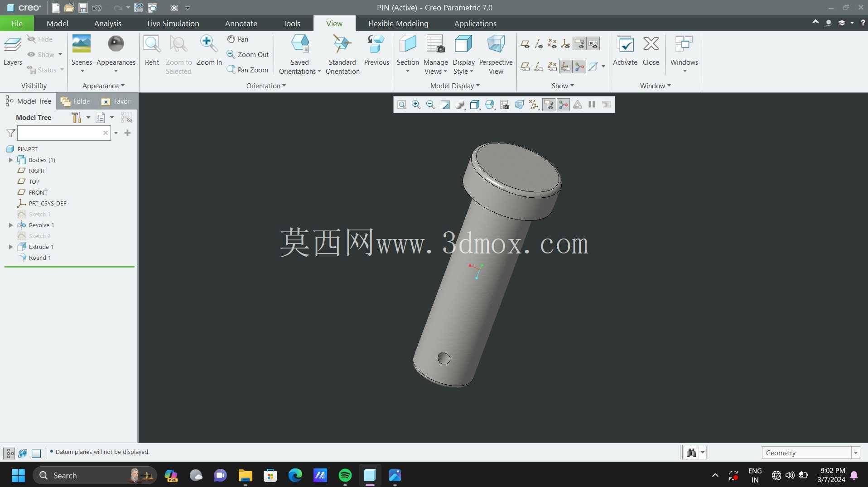Toggle annotation display on graphics toolbar
Viewport: 868px width, 487px height.
pyautogui.click(x=549, y=105)
